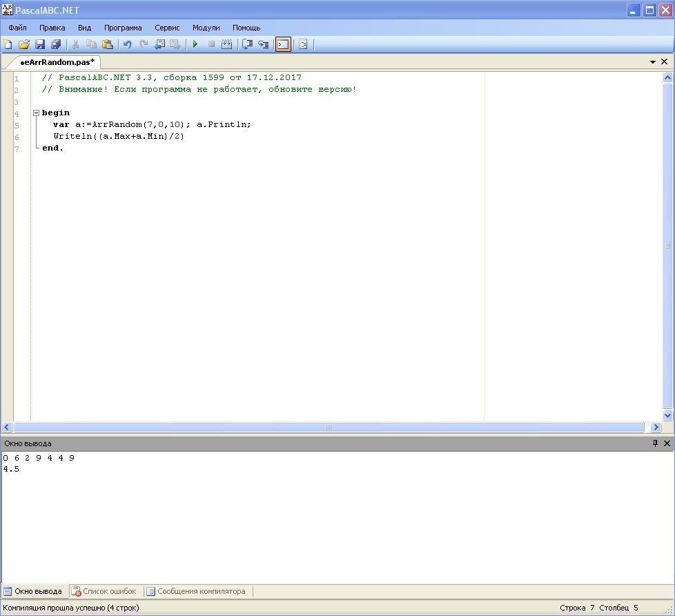The width and height of the screenshot is (675, 616).
Task: Toggle the output window toolbar button
Action: coord(283,44)
